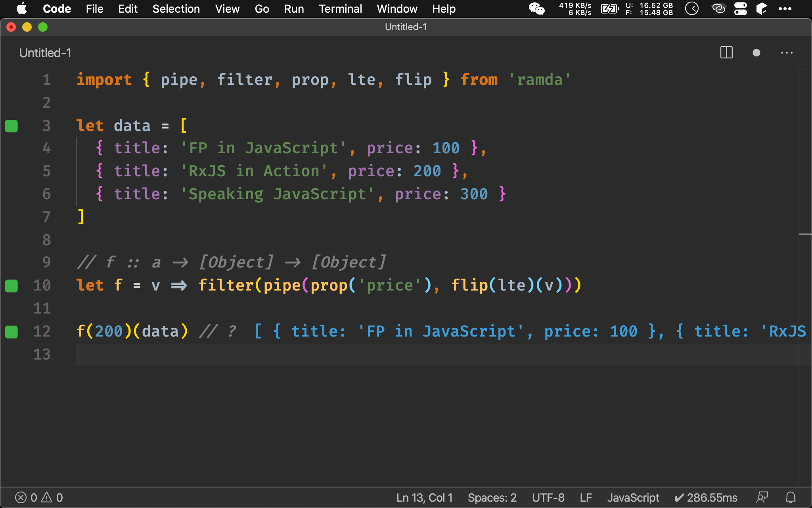Click the Quokka indicator on line 10
This screenshot has width=812, height=508.
[x=11, y=286]
